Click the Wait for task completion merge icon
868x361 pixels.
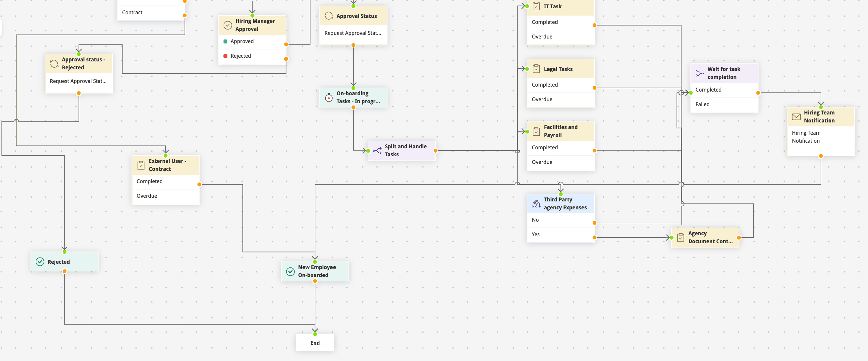tap(699, 73)
